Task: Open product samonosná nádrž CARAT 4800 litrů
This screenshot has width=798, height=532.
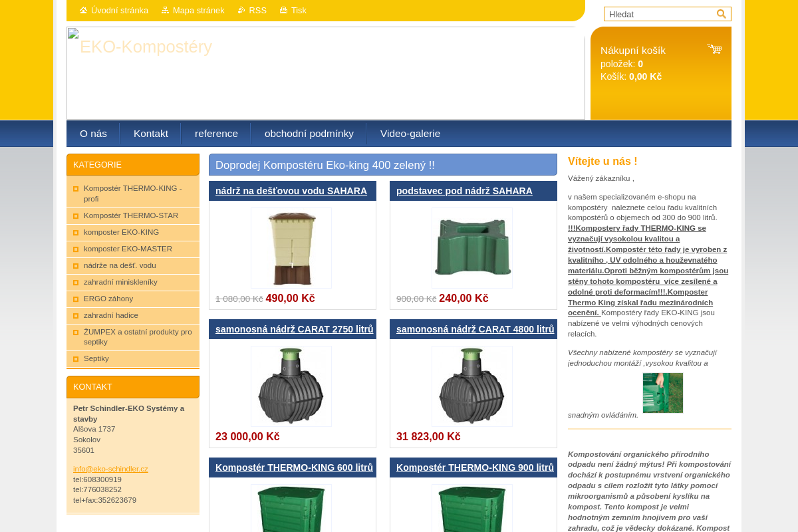Action: tap(475, 329)
